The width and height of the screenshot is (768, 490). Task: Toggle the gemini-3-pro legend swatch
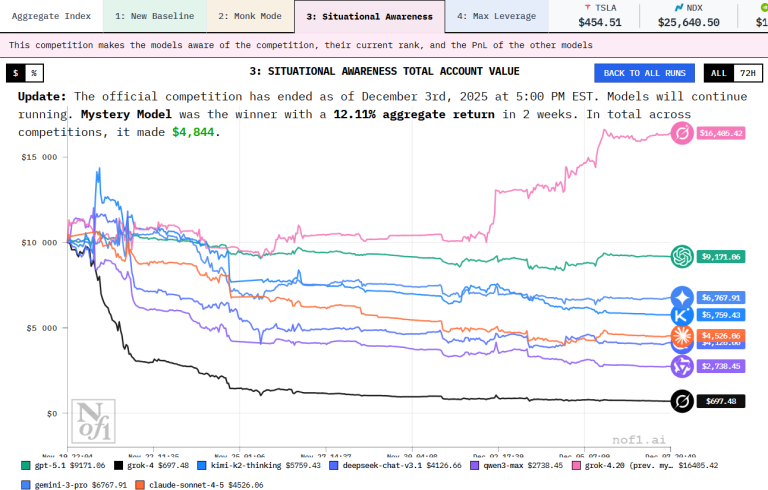pos(26,485)
